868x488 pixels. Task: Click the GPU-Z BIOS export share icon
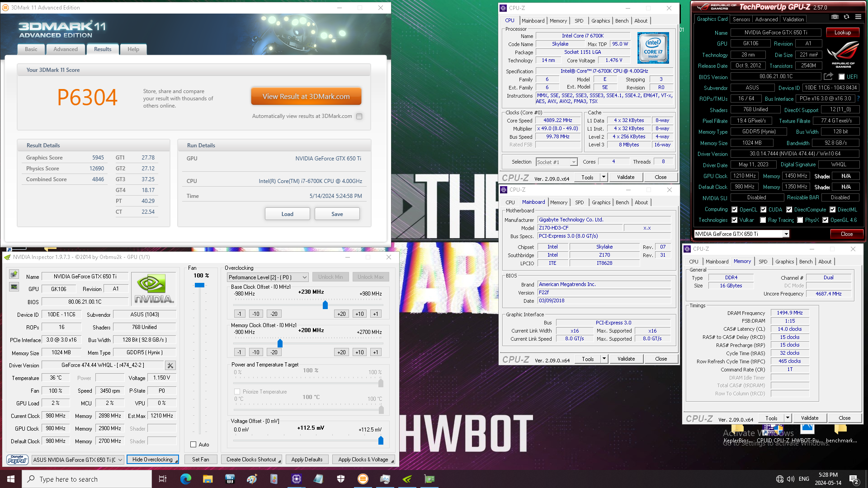[x=828, y=76]
